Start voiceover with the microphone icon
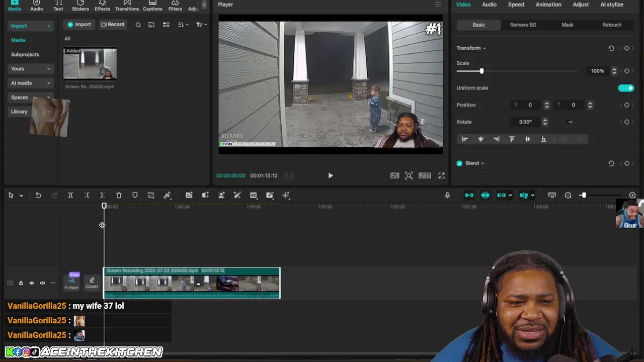This screenshot has width=644, height=362. click(447, 195)
